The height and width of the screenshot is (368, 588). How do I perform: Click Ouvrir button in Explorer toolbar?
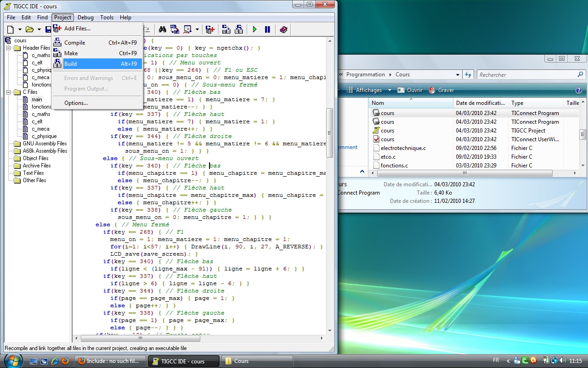click(410, 90)
